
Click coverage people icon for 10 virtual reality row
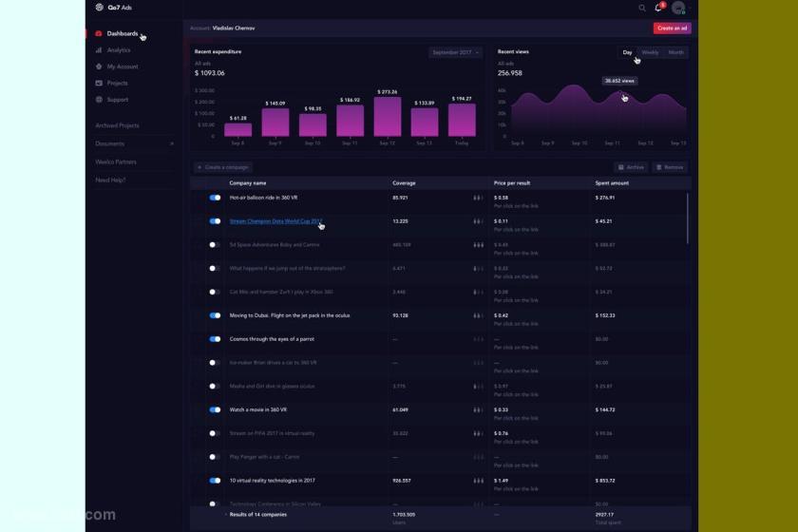[478, 481]
